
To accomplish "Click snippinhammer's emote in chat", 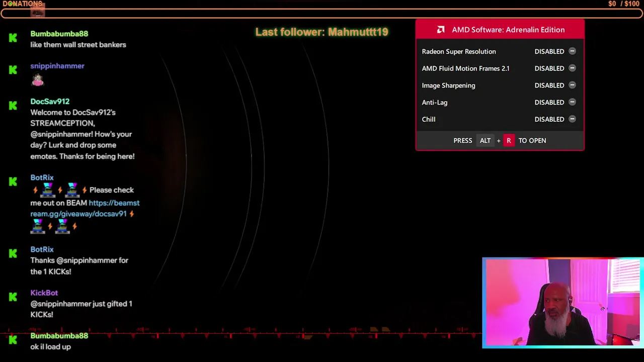I will pos(38,80).
